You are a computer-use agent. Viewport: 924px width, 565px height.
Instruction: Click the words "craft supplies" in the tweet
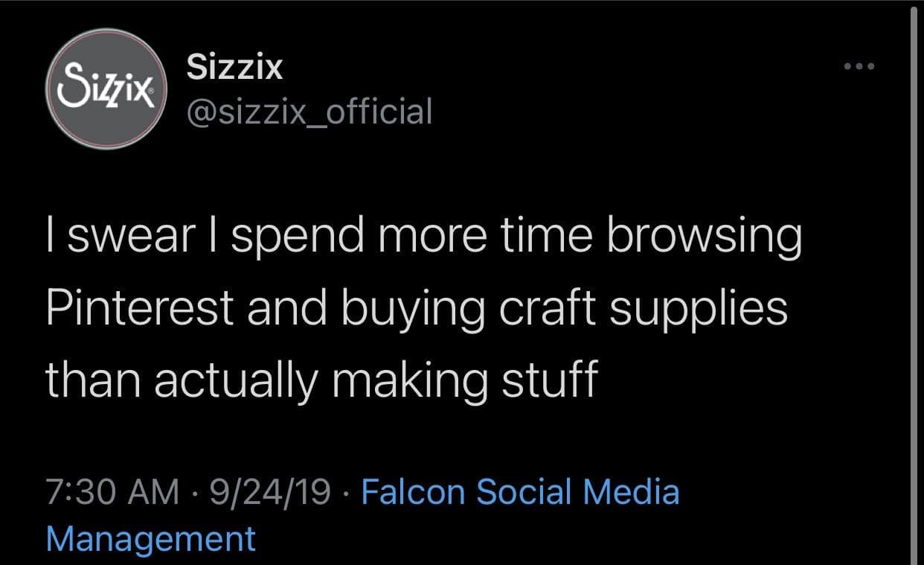[643, 308]
